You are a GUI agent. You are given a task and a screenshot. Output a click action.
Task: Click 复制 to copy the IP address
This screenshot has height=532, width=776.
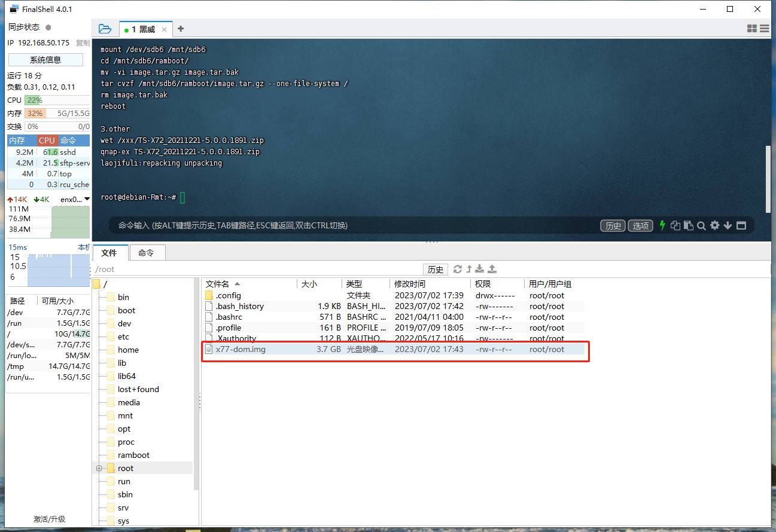point(83,43)
